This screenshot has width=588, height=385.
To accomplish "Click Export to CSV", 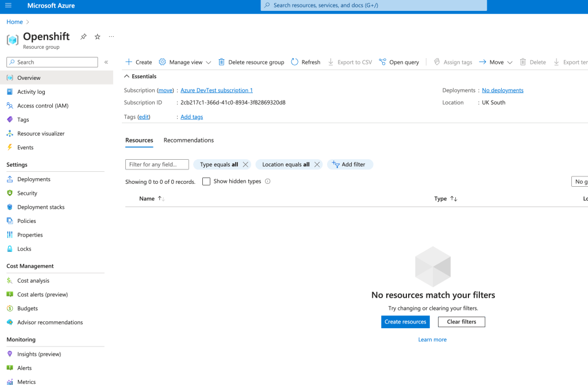I will click(350, 62).
